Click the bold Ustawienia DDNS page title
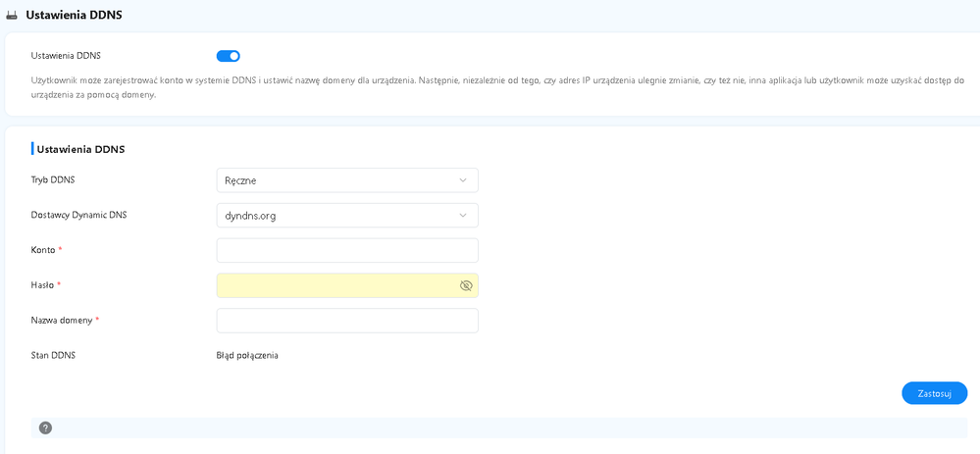 click(74, 15)
